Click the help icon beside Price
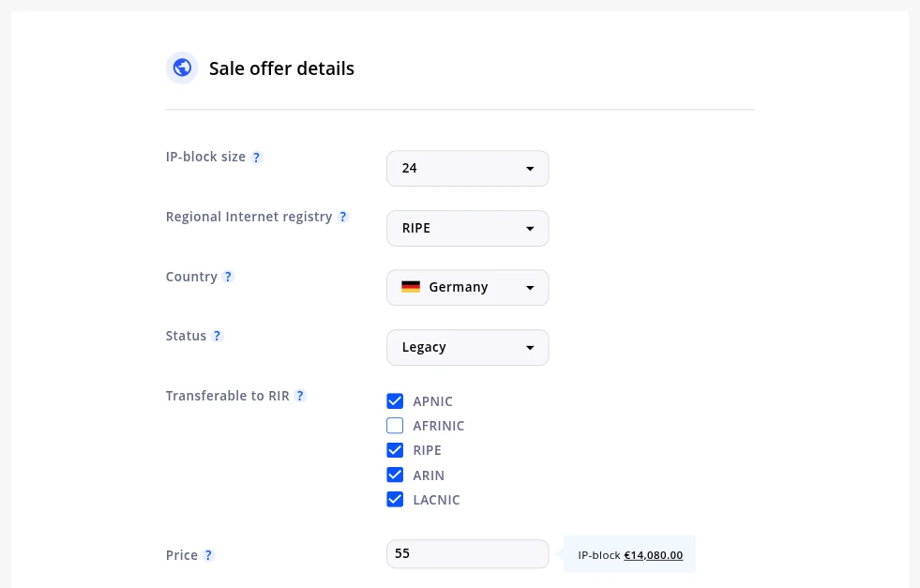 [x=209, y=555]
